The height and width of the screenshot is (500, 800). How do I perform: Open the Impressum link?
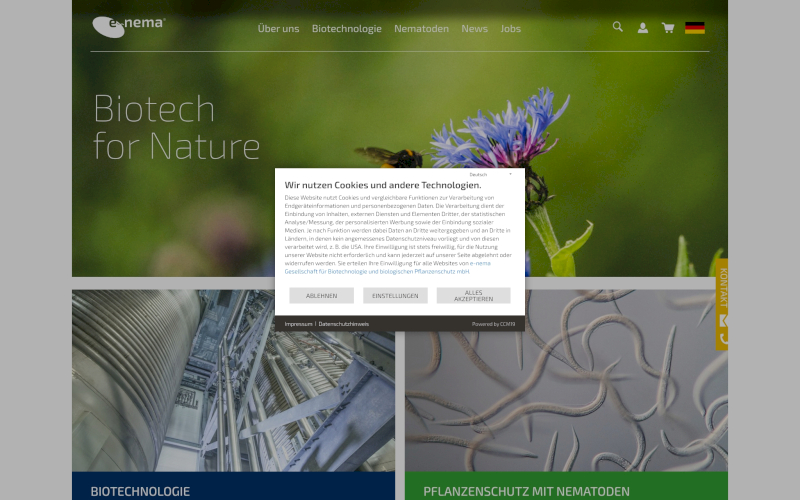click(298, 324)
